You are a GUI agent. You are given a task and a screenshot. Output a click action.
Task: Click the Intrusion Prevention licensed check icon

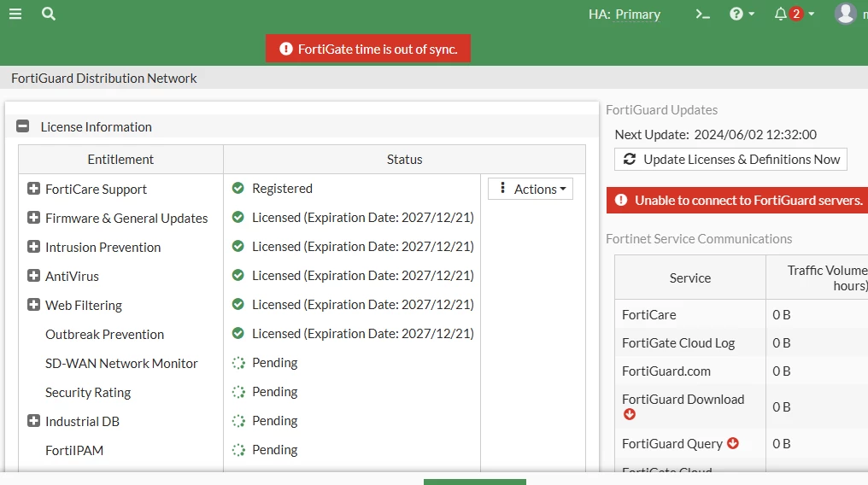click(x=238, y=246)
